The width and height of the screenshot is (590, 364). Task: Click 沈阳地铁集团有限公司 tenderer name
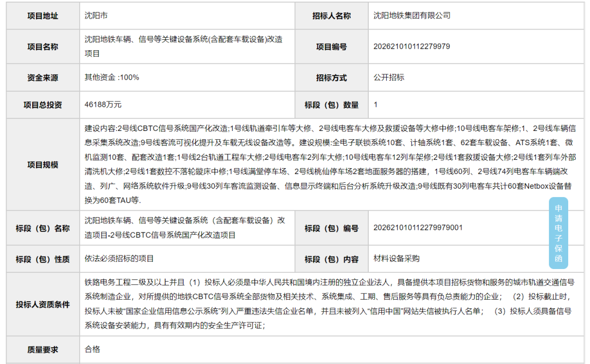click(x=412, y=15)
